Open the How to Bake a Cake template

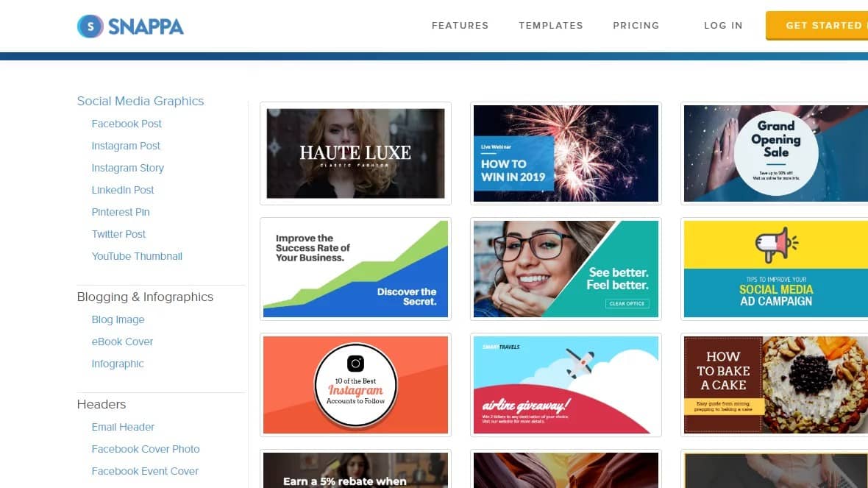[775, 385]
